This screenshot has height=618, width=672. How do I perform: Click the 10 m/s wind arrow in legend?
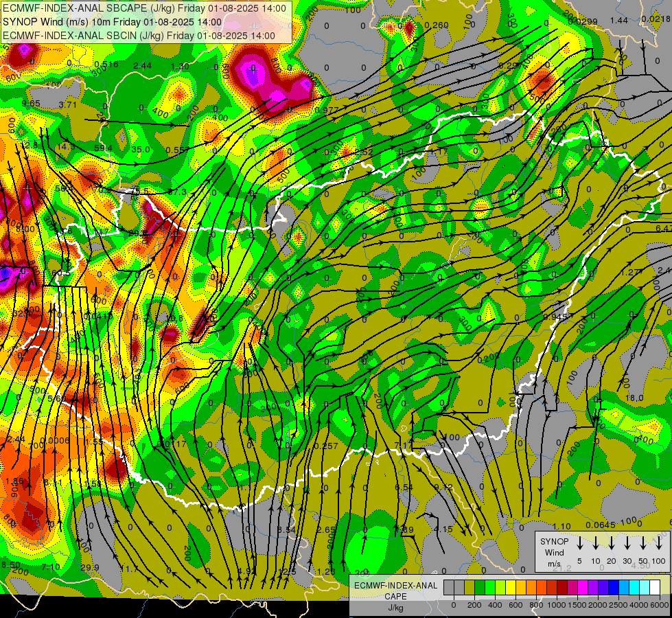[596, 543]
